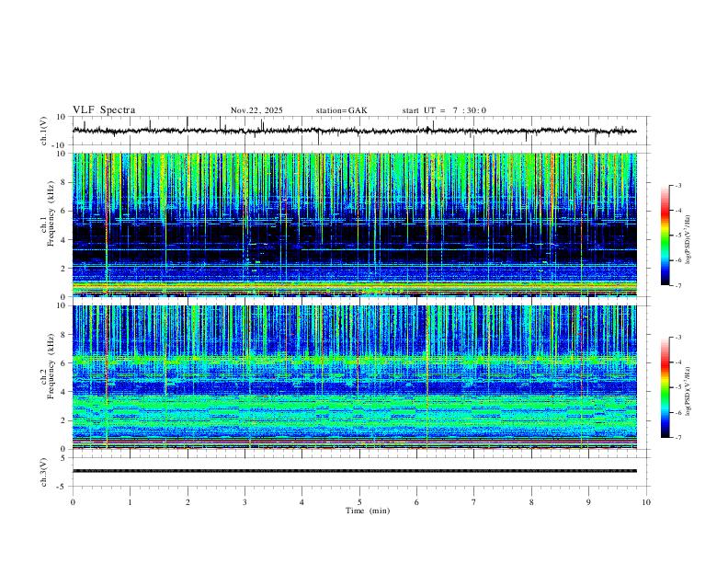The height and width of the screenshot is (563, 728).
Task: Click the '-7' value on ch.2 colorbar
Action: 677,437
